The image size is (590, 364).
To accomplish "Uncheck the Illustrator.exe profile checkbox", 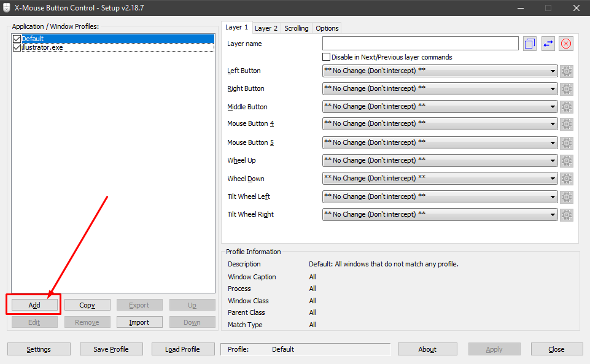I will point(16,47).
